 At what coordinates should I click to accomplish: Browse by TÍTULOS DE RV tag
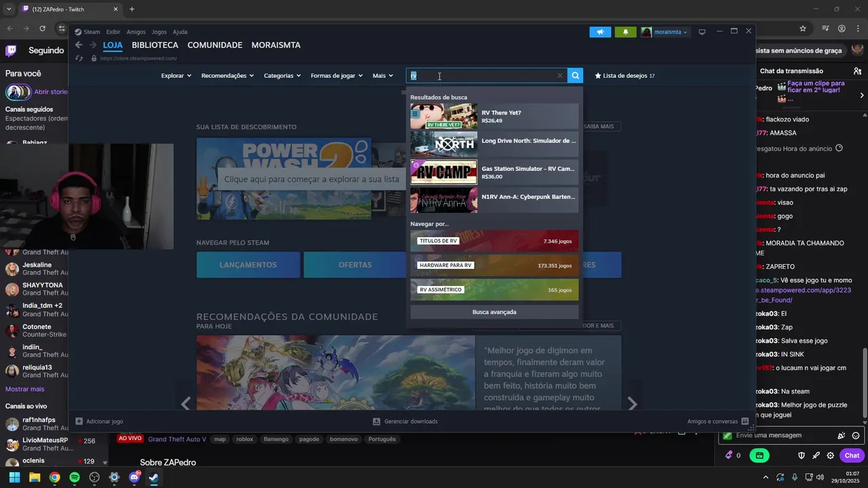pos(494,241)
